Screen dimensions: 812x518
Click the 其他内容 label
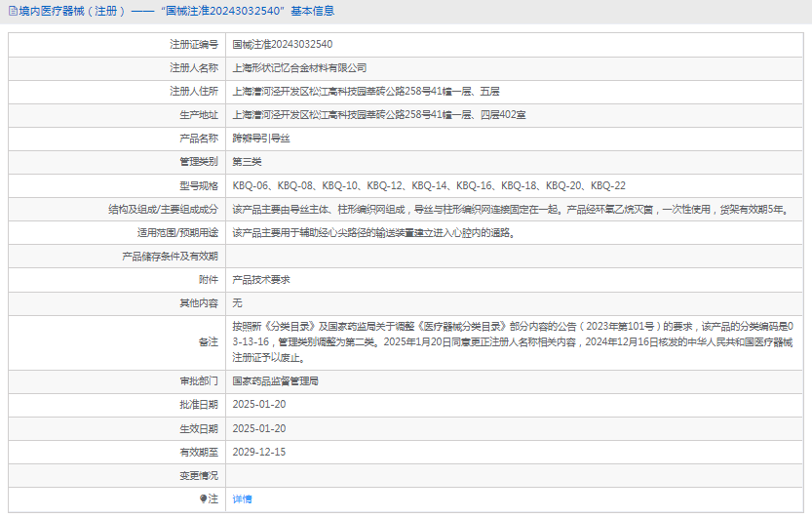199,303
